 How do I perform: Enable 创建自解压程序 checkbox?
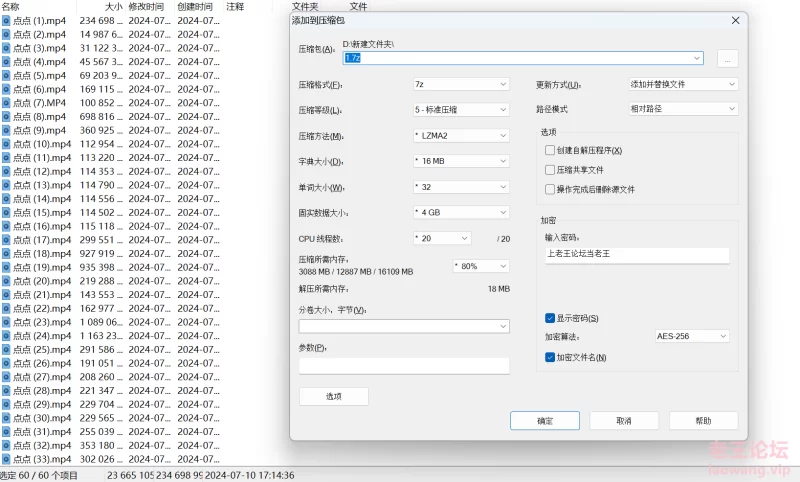(x=550, y=150)
